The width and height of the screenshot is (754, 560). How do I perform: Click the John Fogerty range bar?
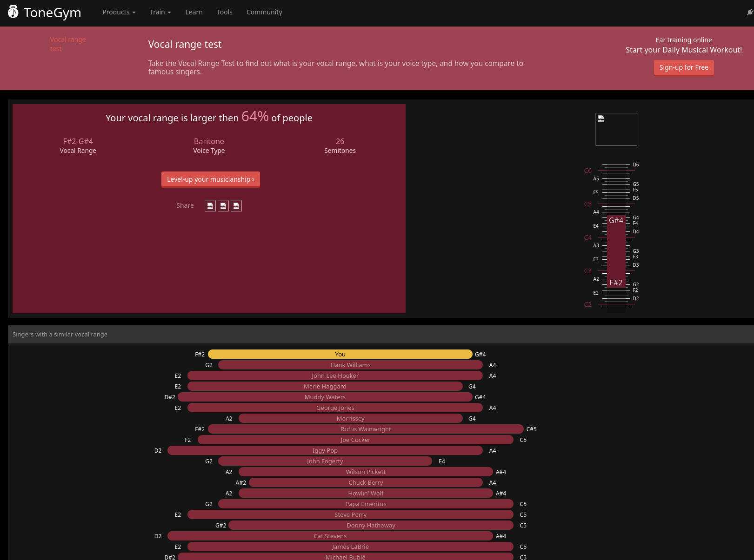[325, 461]
